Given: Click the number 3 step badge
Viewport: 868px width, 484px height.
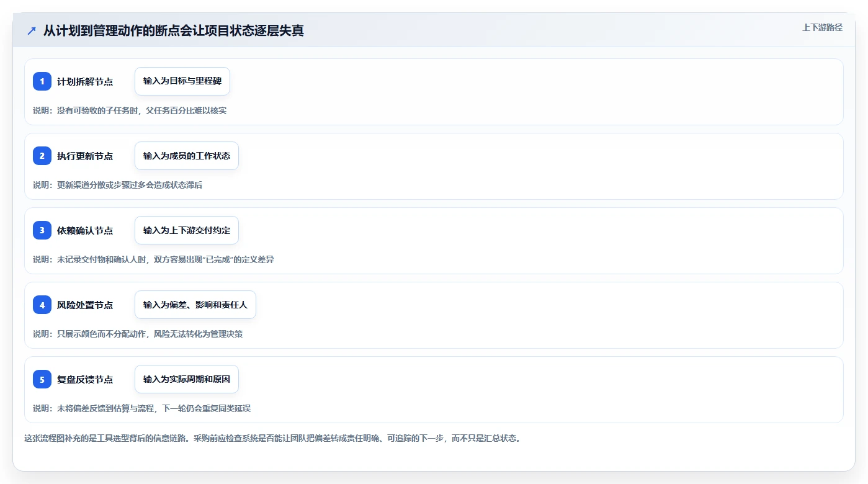Looking at the screenshot, I should (42, 230).
